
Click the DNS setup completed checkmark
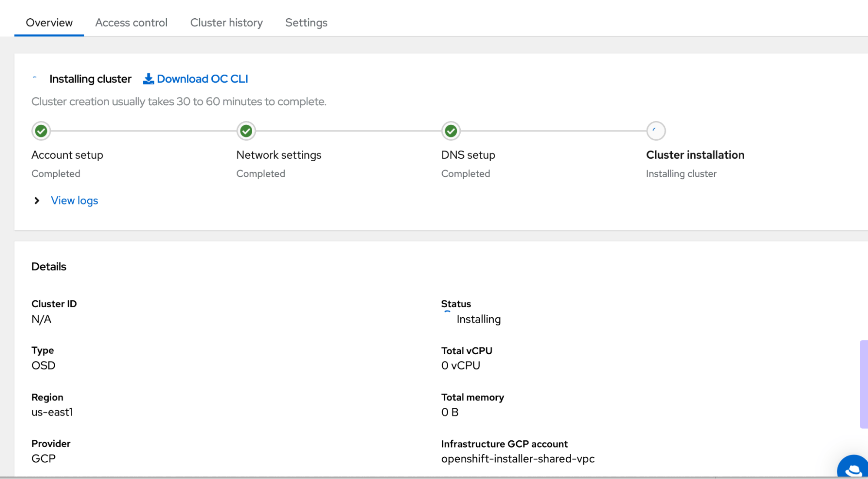tap(451, 131)
